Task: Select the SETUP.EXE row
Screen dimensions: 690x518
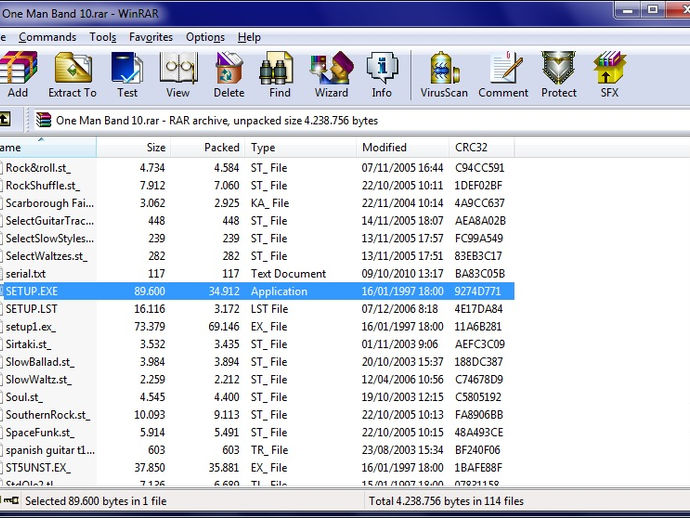Action: pyautogui.click(x=257, y=291)
